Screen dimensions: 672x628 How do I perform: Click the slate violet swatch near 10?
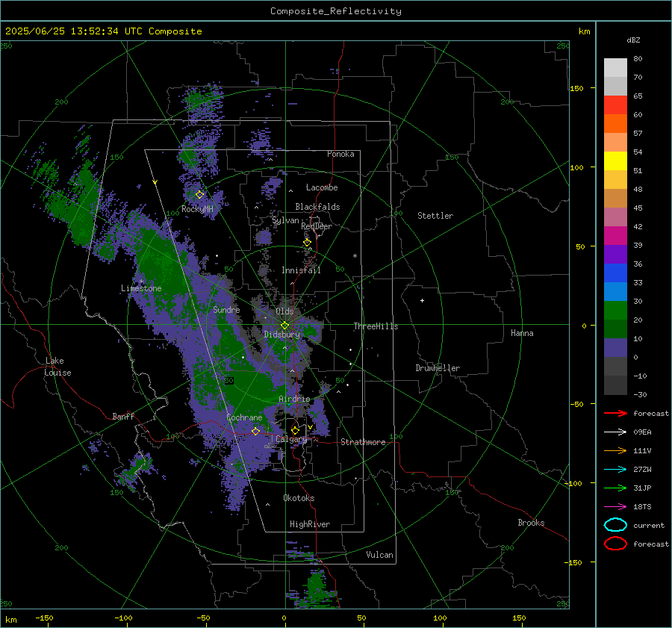[x=615, y=347]
